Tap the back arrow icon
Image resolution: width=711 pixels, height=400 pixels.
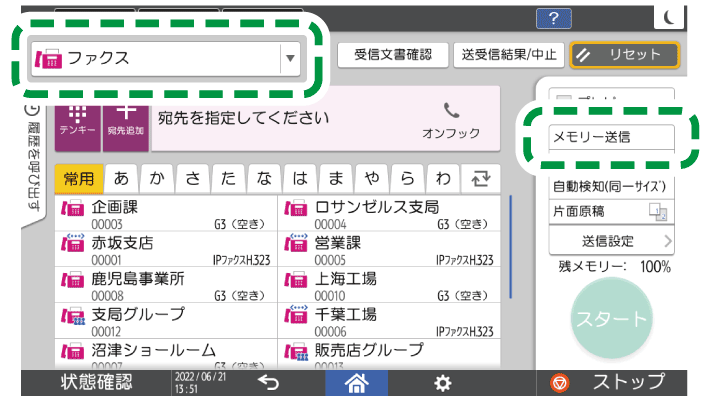pos(268,383)
